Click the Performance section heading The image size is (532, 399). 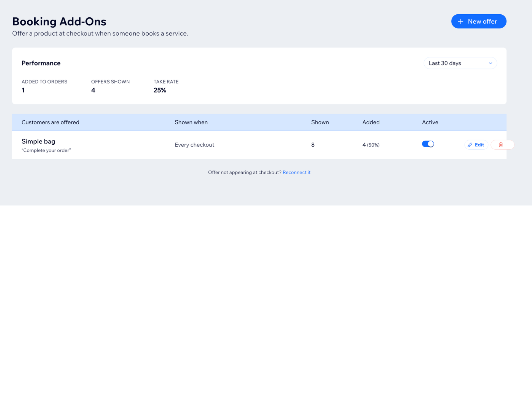(x=41, y=63)
